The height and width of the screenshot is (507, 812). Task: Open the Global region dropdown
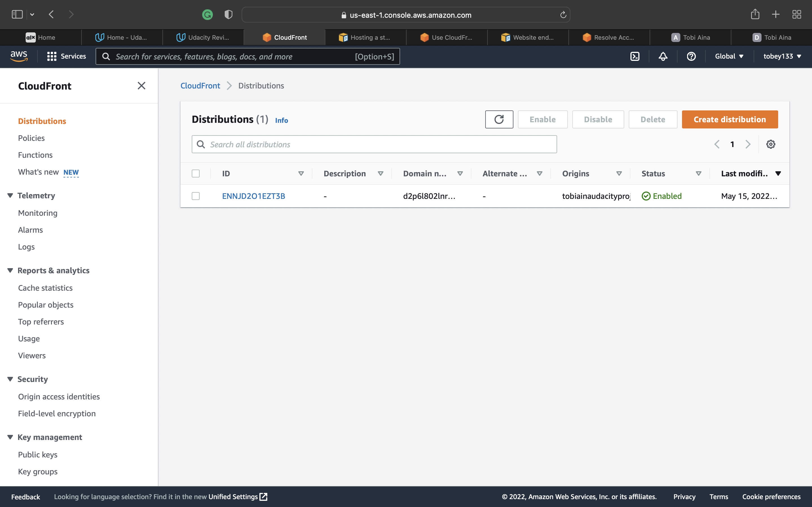(x=729, y=56)
